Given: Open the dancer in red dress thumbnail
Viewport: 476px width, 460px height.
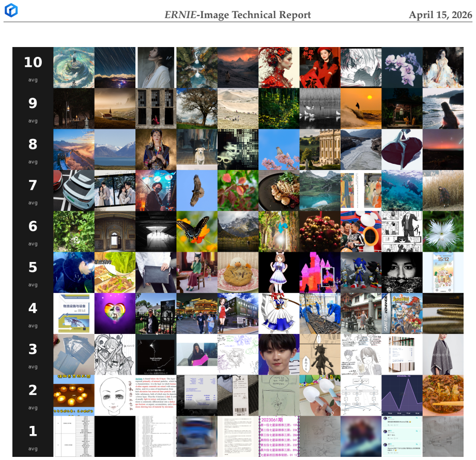Looking at the screenshot, I should coord(402,149).
